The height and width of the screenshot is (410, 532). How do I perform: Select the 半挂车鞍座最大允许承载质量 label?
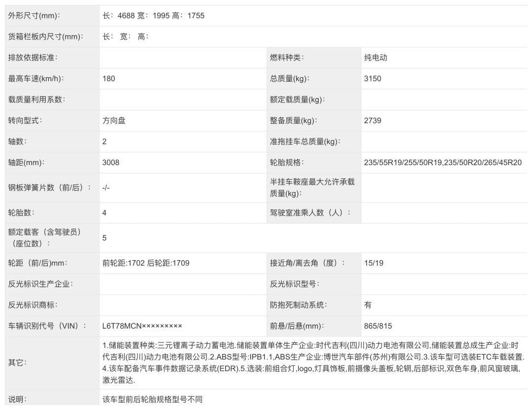click(x=312, y=188)
